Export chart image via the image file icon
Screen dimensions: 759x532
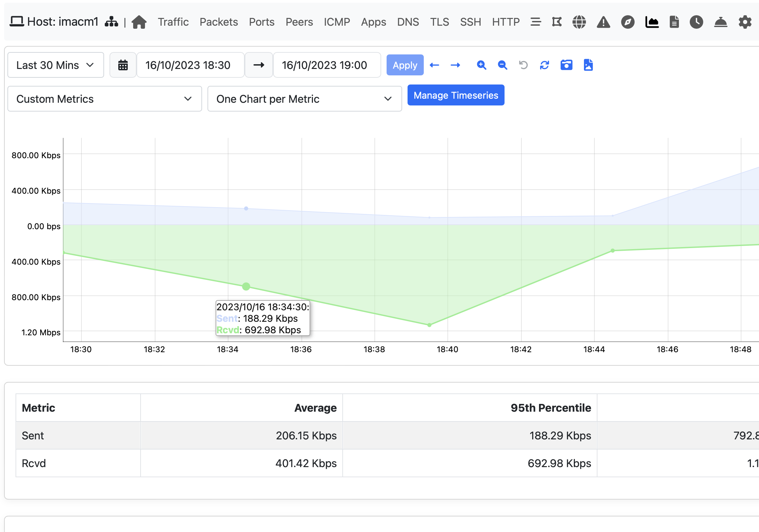tap(588, 65)
